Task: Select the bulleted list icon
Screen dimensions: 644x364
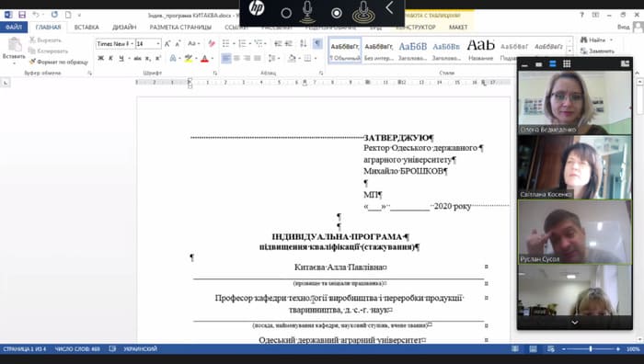Action: click(226, 43)
